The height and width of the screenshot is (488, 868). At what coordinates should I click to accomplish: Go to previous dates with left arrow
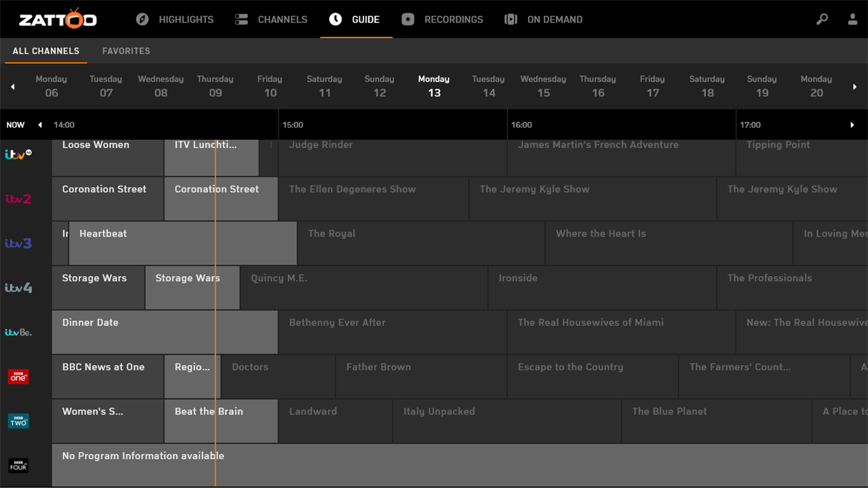click(13, 87)
